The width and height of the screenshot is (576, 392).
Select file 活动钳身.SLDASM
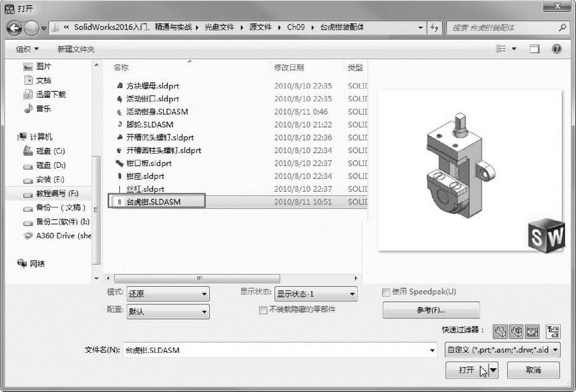pyautogui.click(x=152, y=112)
